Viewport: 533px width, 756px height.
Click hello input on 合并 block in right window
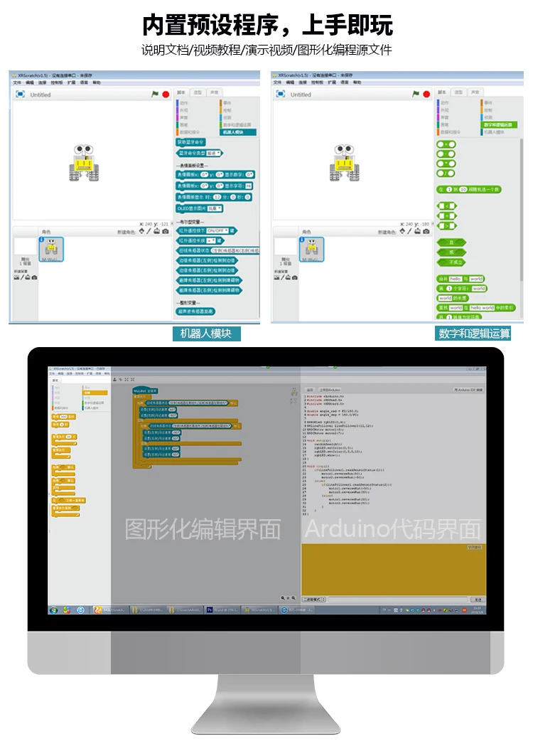tap(455, 279)
